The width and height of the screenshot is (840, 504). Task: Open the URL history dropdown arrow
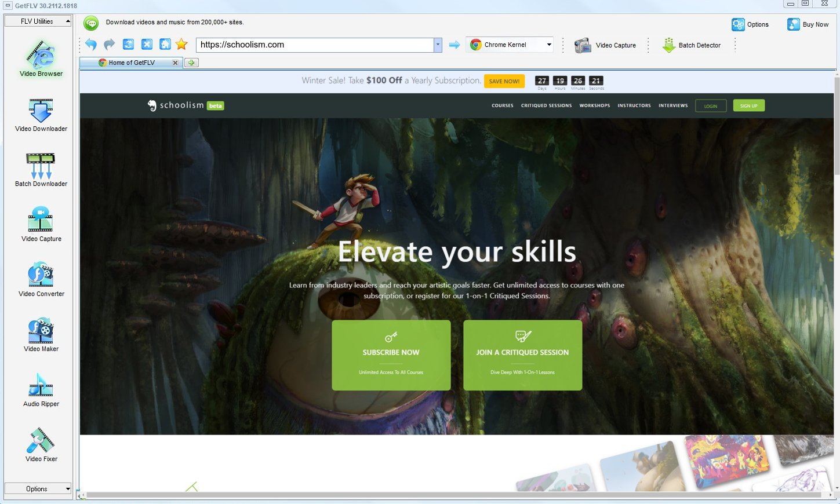(438, 45)
